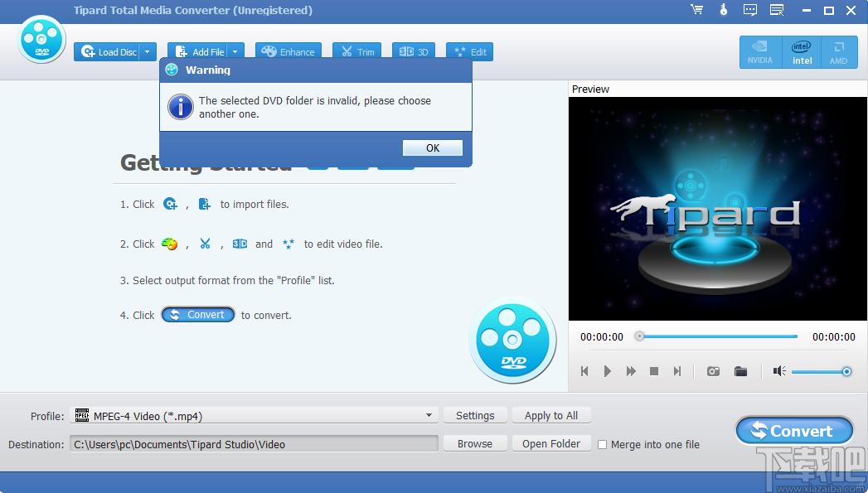Click the add file icon in Getting Started
This screenshot has height=493, width=868.
tap(204, 204)
